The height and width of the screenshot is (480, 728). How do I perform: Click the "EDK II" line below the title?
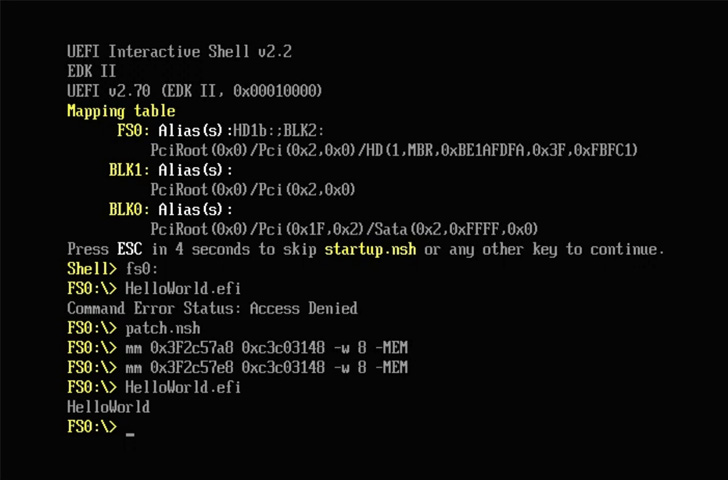pos(92,72)
